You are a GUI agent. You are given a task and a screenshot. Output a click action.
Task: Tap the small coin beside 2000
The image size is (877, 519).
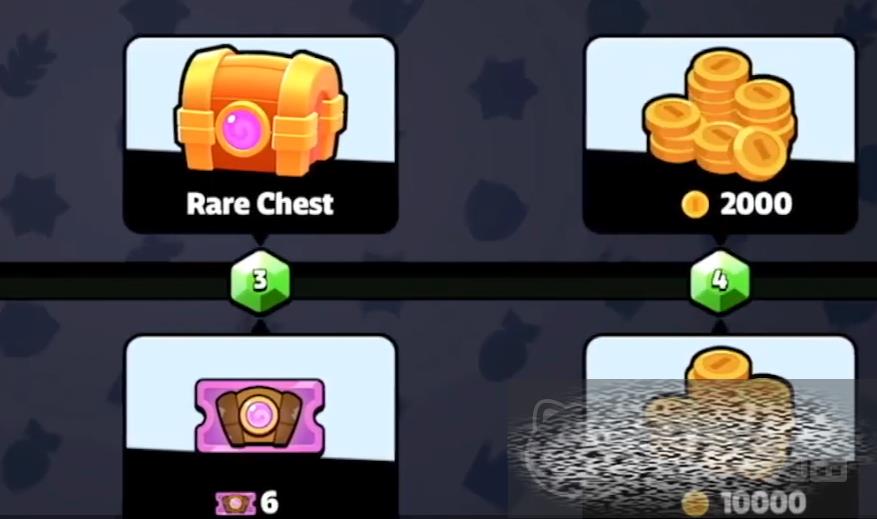pyautogui.click(x=695, y=204)
